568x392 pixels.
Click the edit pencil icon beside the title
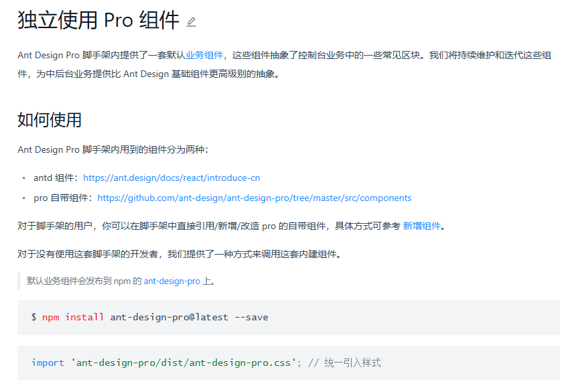192,22
